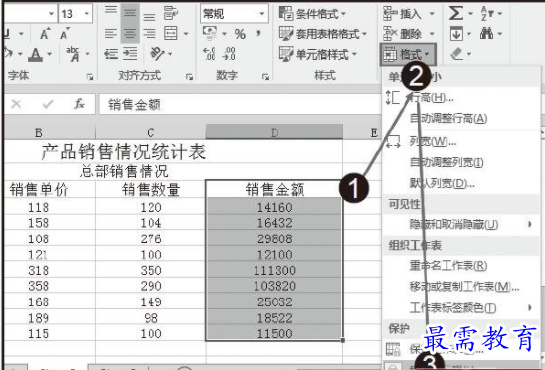
Task: Open font settings dialog launcher
Action: [90, 77]
